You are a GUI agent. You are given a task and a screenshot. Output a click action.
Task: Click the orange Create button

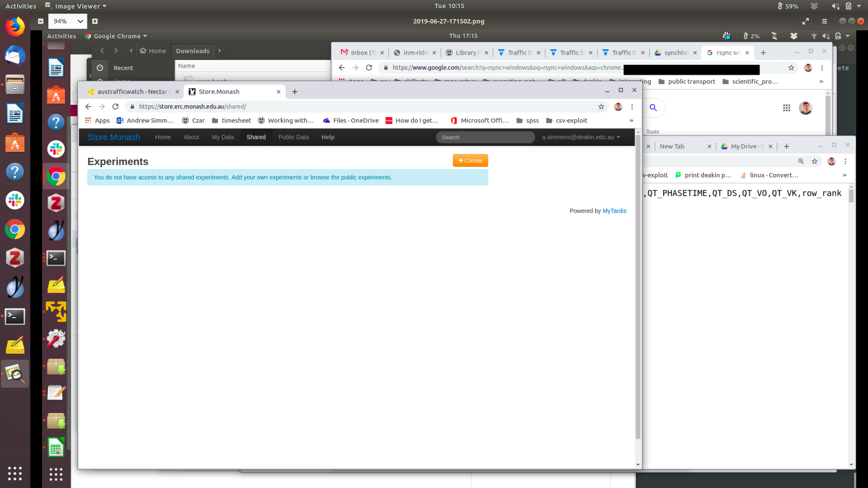pos(470,160)
